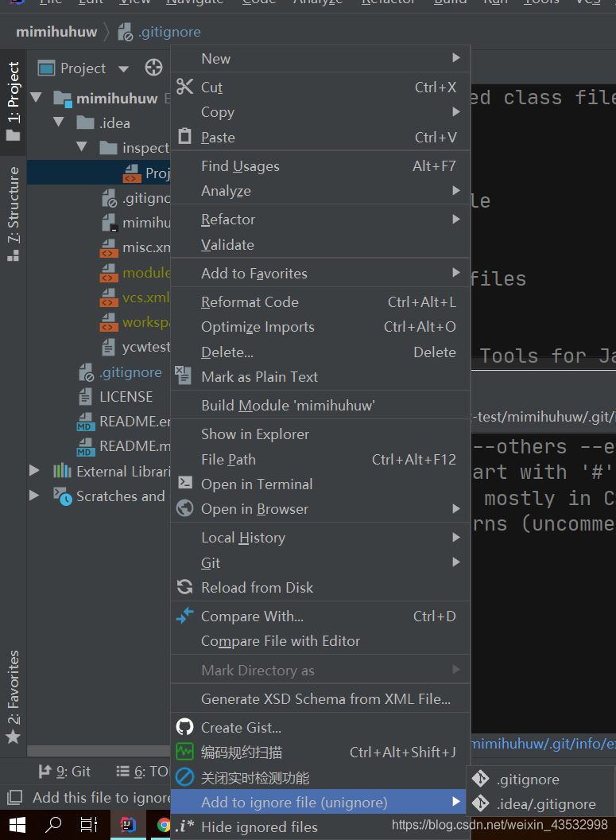Select Find Usages
The width and height of the screenshot is (616, 840).
pyautogui.click(x=320, y=166)
